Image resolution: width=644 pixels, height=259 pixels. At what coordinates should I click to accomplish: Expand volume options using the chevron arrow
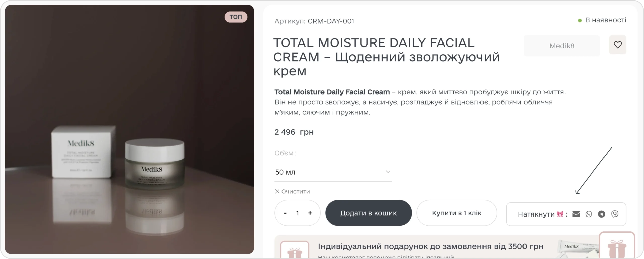click(x=388, y=172)
